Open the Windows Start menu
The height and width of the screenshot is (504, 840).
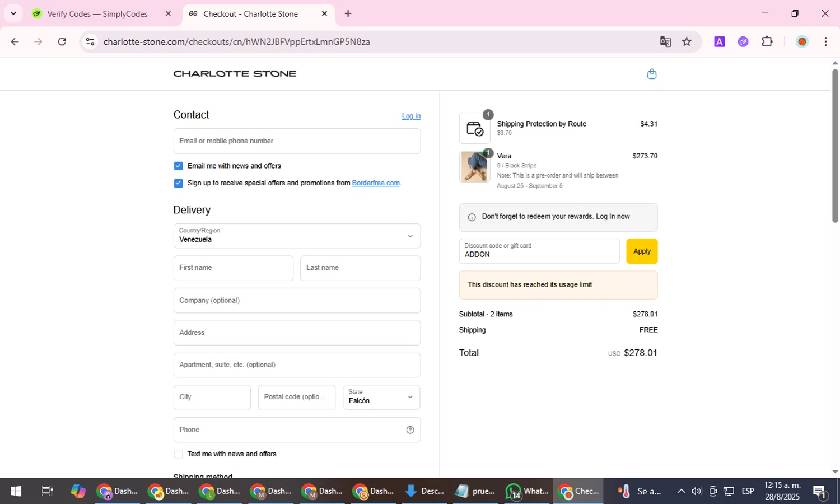[x=16, y=491]
